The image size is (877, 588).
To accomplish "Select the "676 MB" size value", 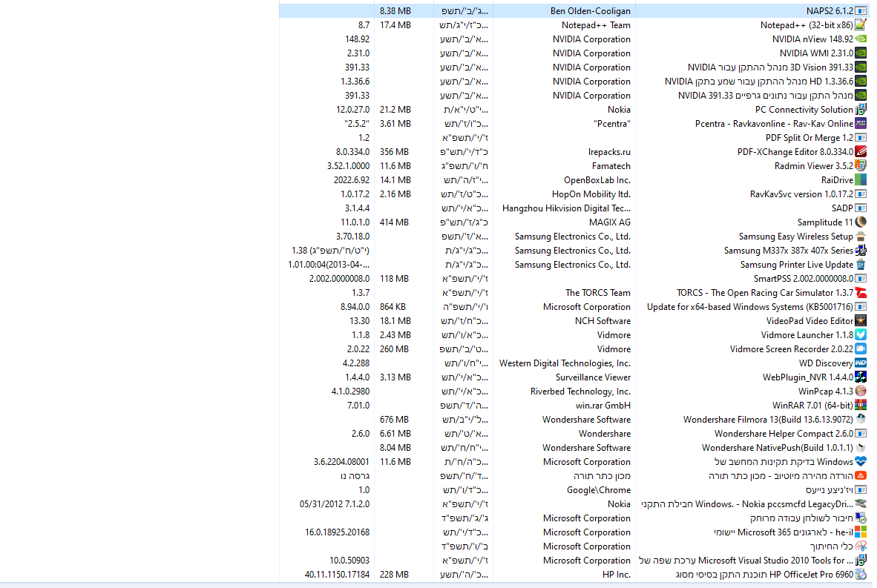I will click(394, 420).
